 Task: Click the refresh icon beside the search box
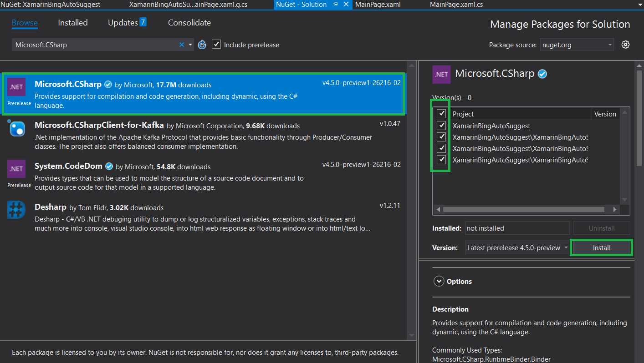[x=202, y=45]
